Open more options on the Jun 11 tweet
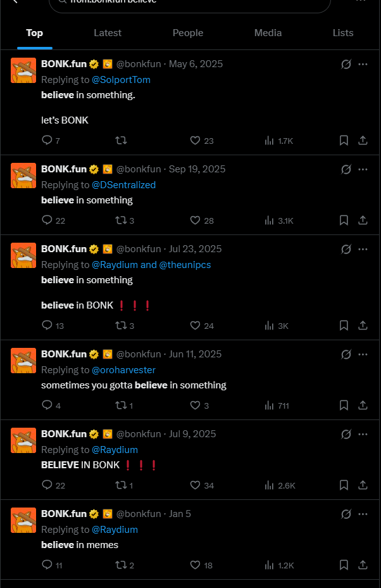381x588 pixels. [x=363, y=354]
